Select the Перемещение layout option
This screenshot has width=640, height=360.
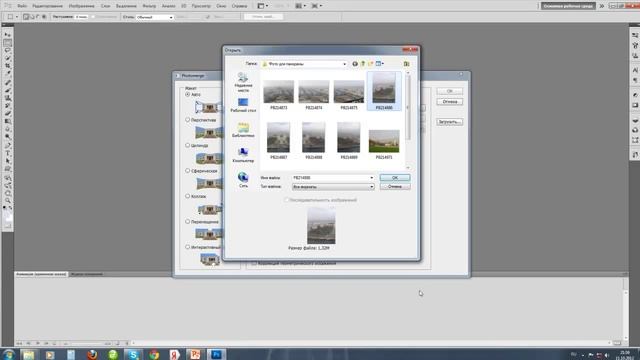click(x=188, y=222)
